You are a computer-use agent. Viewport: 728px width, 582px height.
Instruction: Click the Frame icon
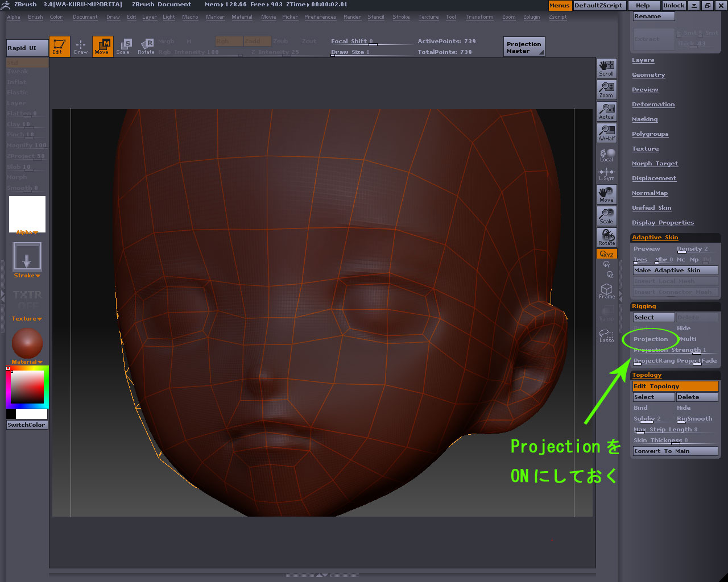click(606, 291)
